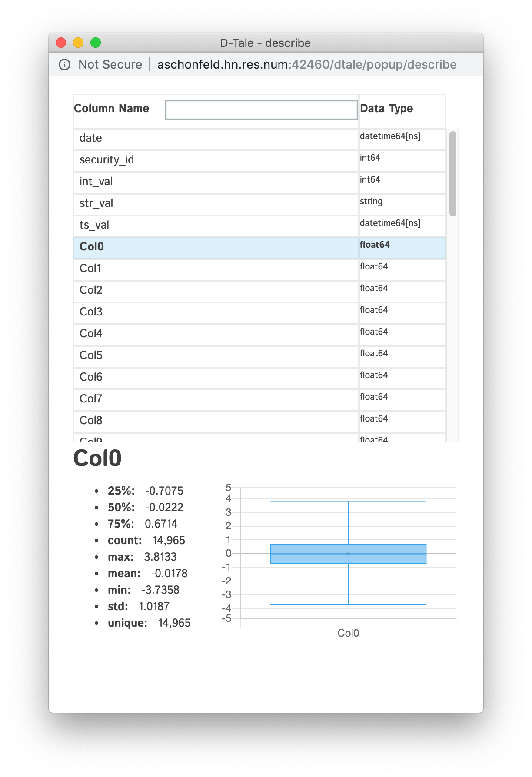532x777 pixels.
Task: Click the column list scrollbar thumb
Action: (x=453, y=173)
